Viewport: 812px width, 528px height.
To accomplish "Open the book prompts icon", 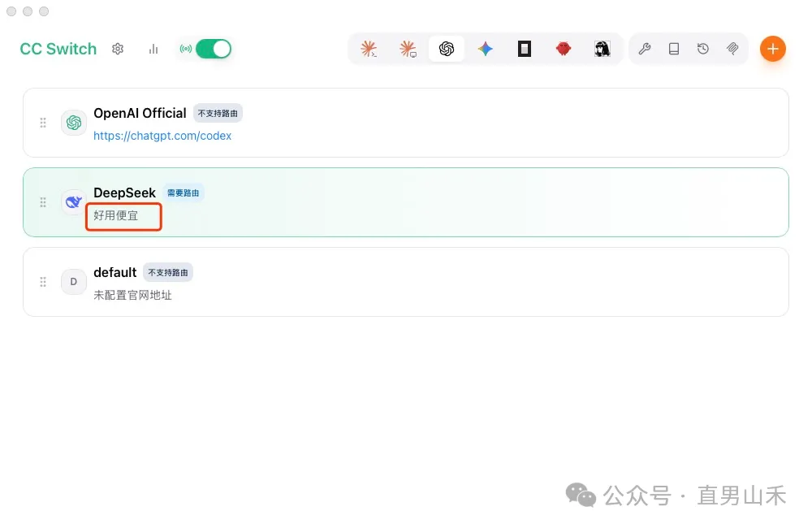I will [674, 49].
